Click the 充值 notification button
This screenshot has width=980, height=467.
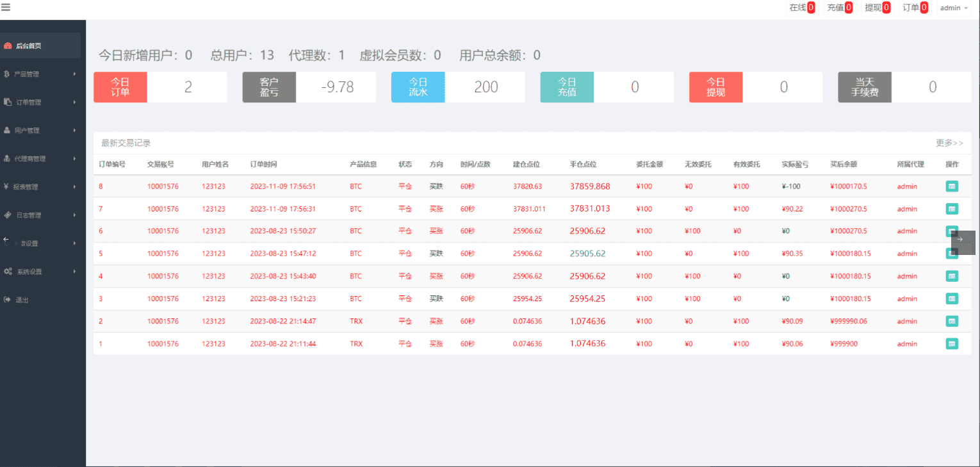pos(839,8)
